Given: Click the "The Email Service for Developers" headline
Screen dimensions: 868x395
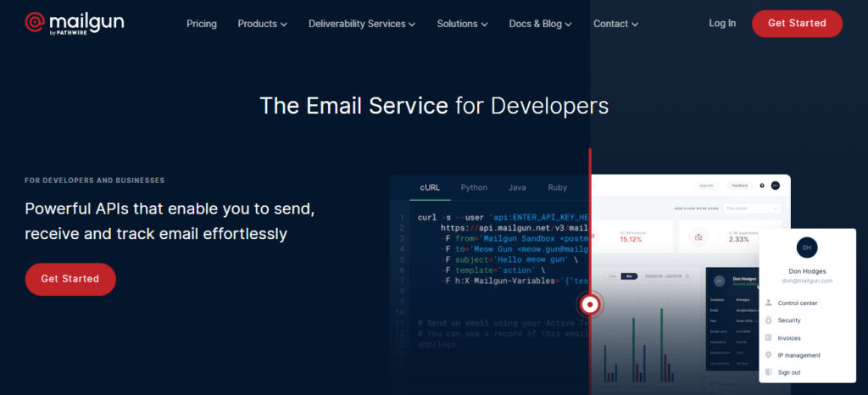Looking at the screenshot, I should (x=434, y=106).
